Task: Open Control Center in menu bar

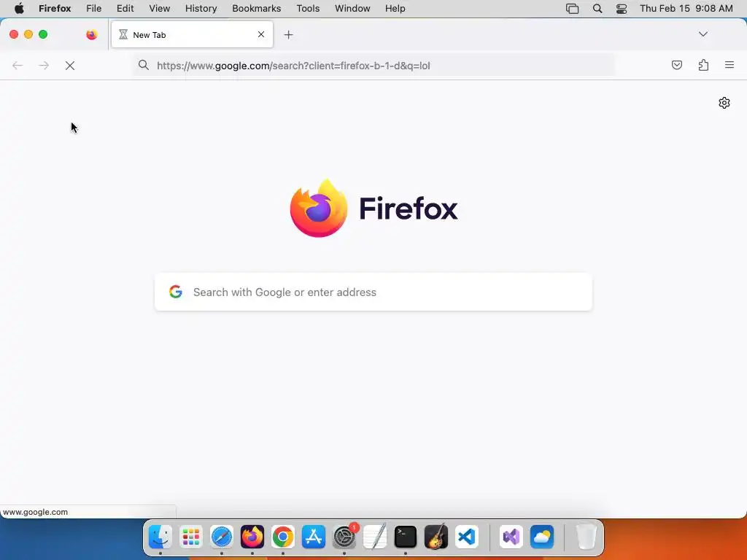Action: pyautogui.click(x=622, y=9)
